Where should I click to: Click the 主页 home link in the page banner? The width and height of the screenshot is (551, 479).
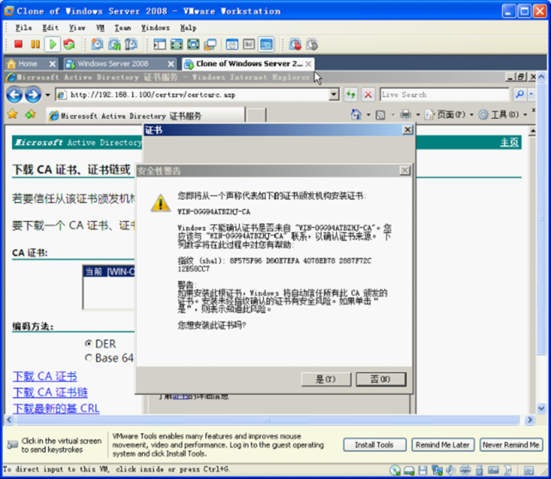point(509,142)
